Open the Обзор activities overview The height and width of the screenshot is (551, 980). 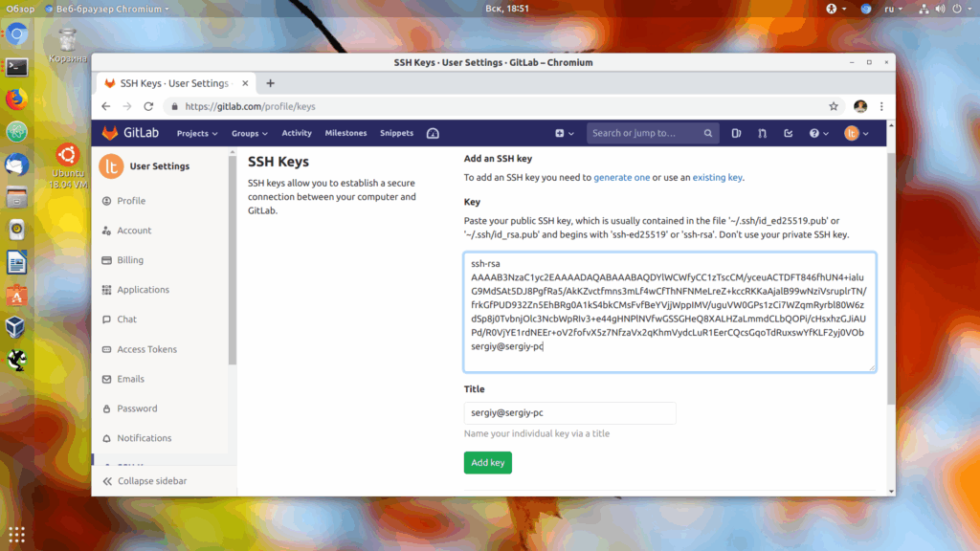20,9
